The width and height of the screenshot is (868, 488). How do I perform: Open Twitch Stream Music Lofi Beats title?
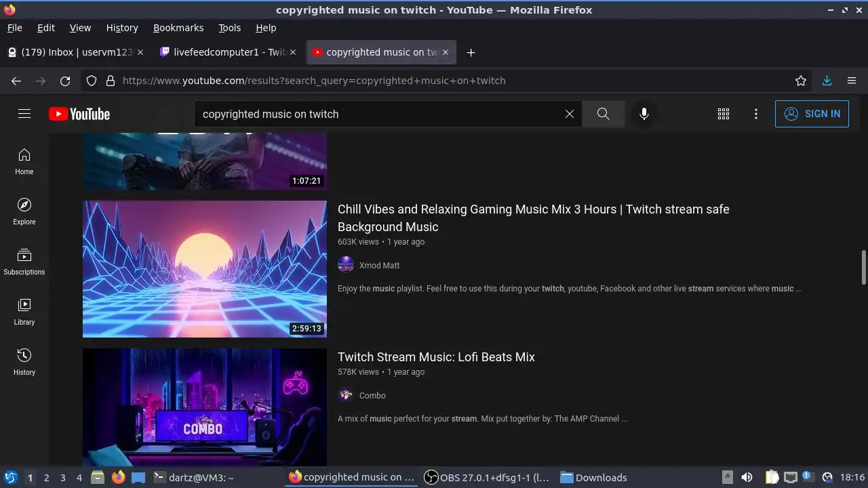(x=436, y=357)
